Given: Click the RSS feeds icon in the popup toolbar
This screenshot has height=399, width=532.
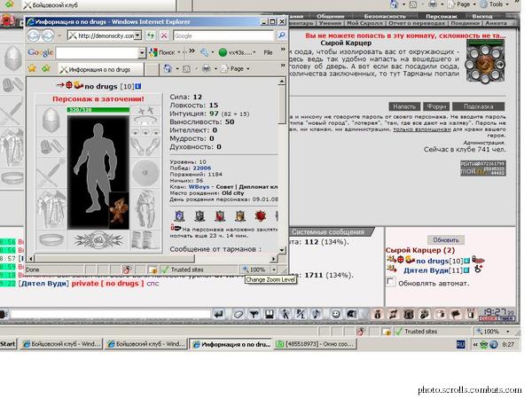Looking at the screenshot, I should [x=186, y=69].
